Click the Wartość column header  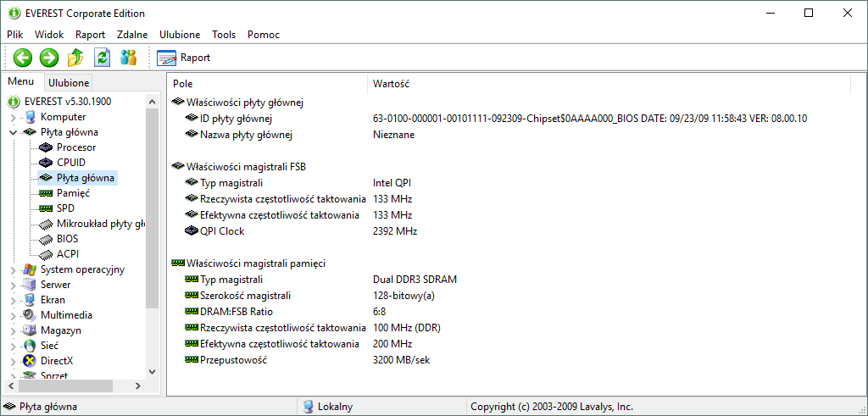tap(391, 84)
